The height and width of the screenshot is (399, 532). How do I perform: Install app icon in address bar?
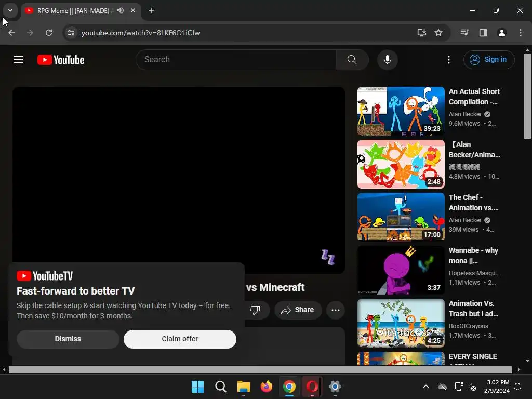(x=421, y=33)
